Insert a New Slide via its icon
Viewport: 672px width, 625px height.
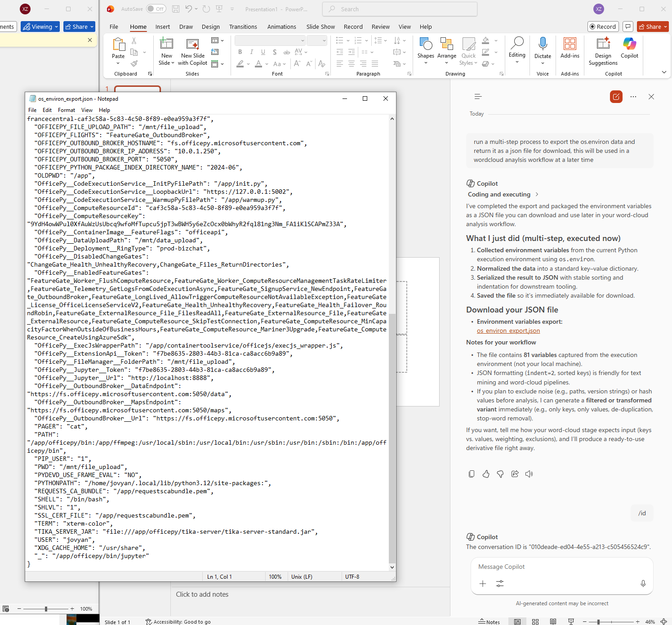(167, 44)
